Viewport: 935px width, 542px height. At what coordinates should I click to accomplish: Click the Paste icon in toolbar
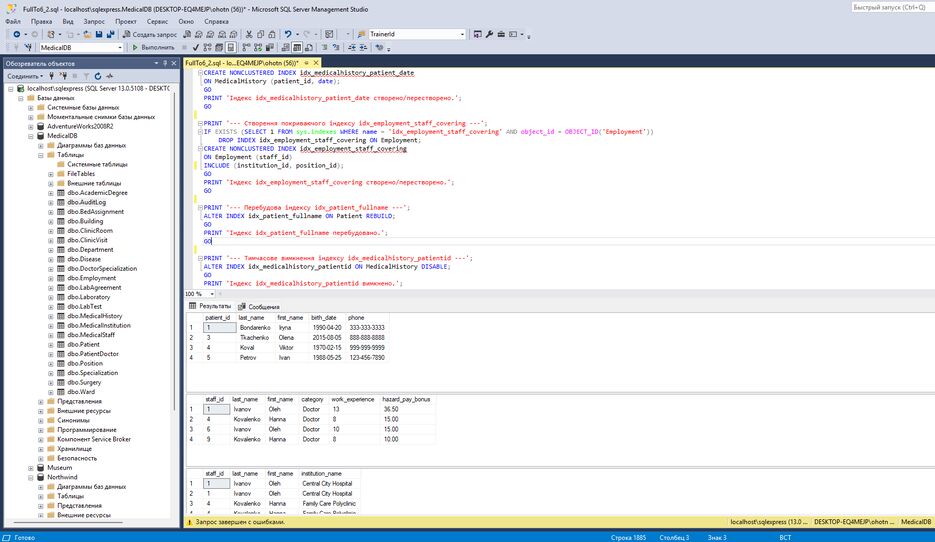[272, 34]
